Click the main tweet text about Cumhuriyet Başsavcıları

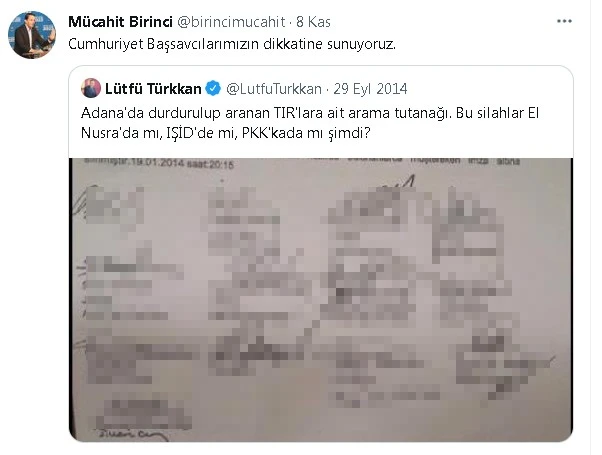pos(232,44)
